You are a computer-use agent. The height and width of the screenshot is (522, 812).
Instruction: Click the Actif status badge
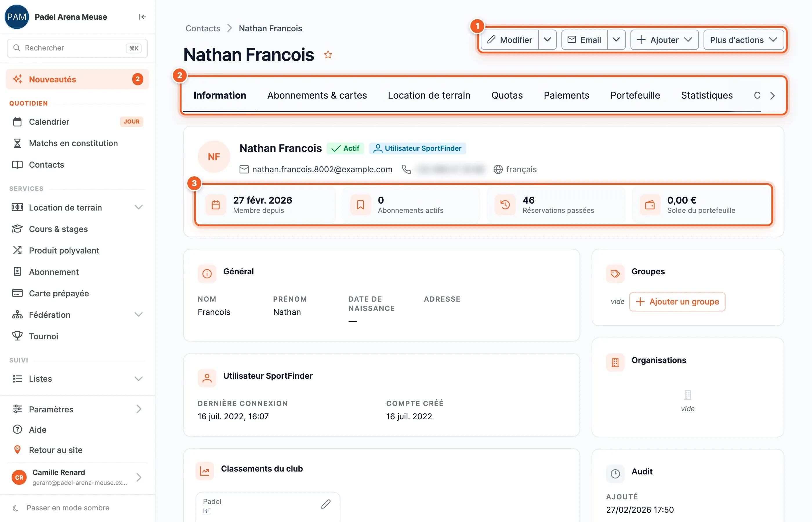click(345, 148)
